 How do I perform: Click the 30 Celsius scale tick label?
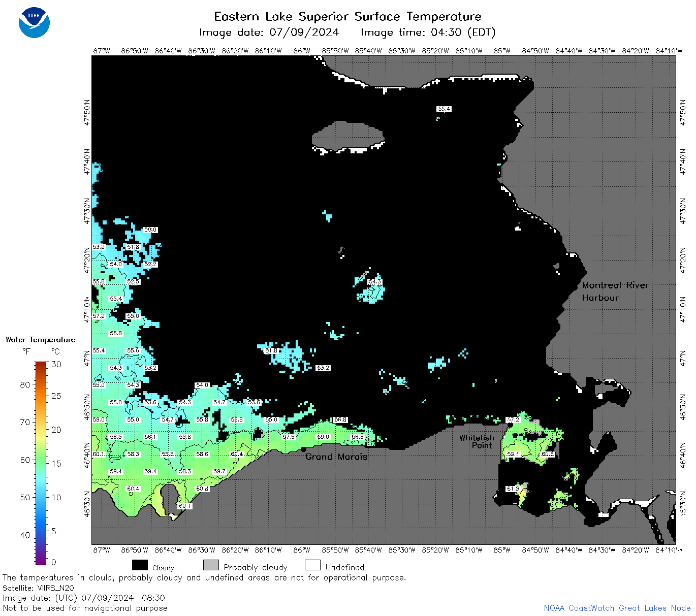tap(56, 364)
